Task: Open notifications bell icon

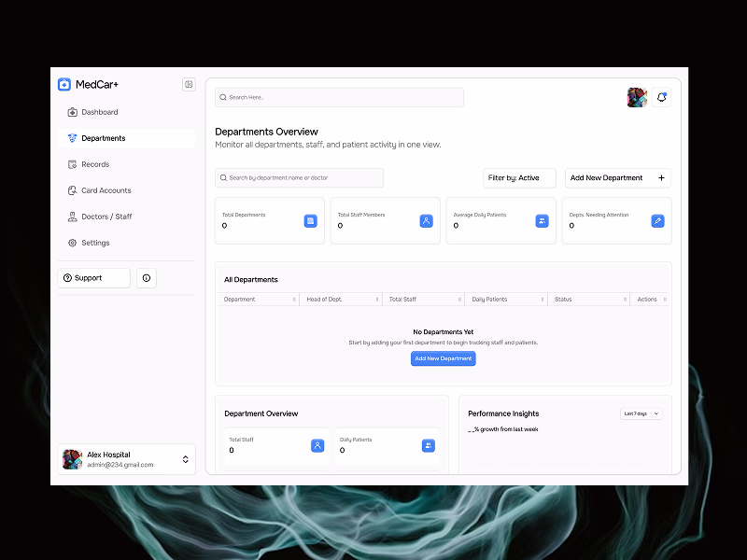Action: [661, 97]
